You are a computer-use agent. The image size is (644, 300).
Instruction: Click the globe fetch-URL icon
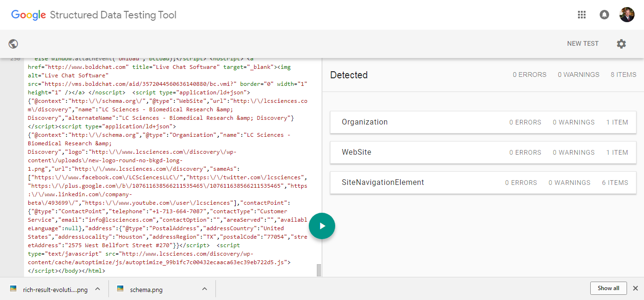point(13,44)
